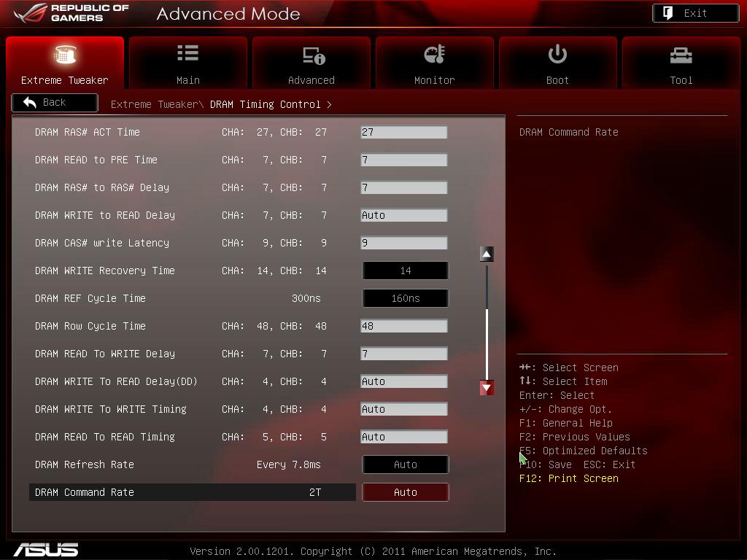Viewport: 747px width, 560px height.
Task: Click the F2: Previous Values hint
Action: [x=575, y=437]
